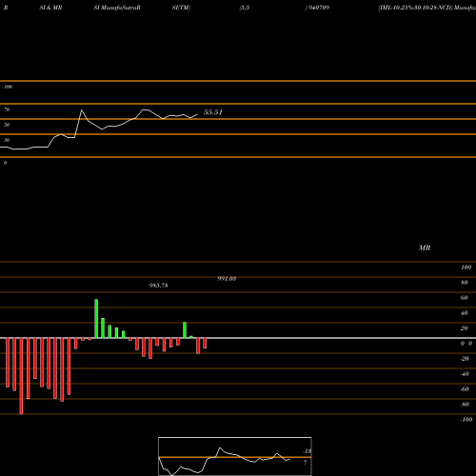The image size is (476, 476).
Task: Click the 'SI & MR' header text
Action: click(50, 8)
